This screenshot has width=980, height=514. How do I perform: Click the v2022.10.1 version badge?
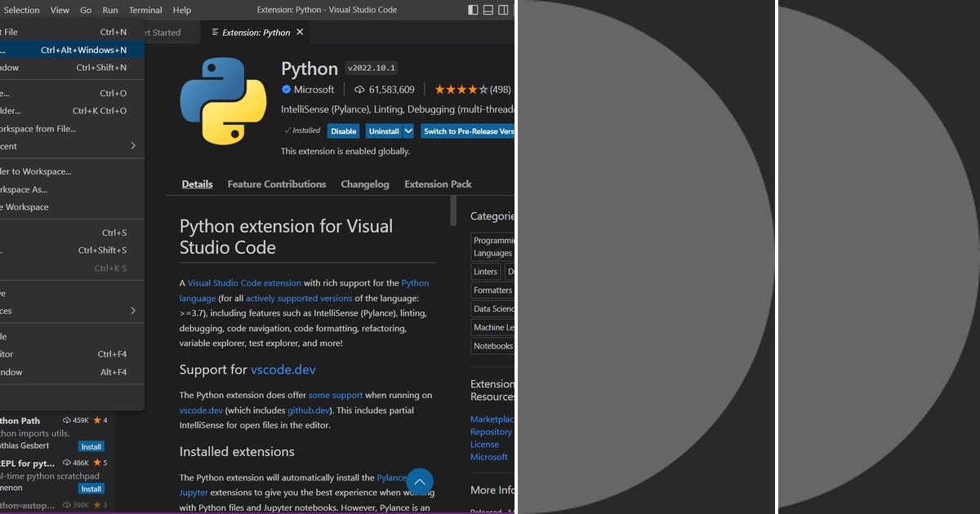point(372,69)
